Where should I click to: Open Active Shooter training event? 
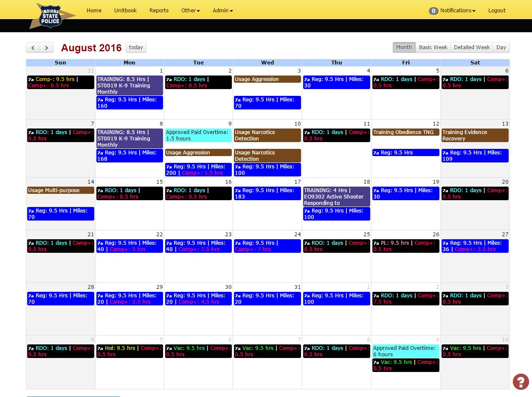(336, 197)
